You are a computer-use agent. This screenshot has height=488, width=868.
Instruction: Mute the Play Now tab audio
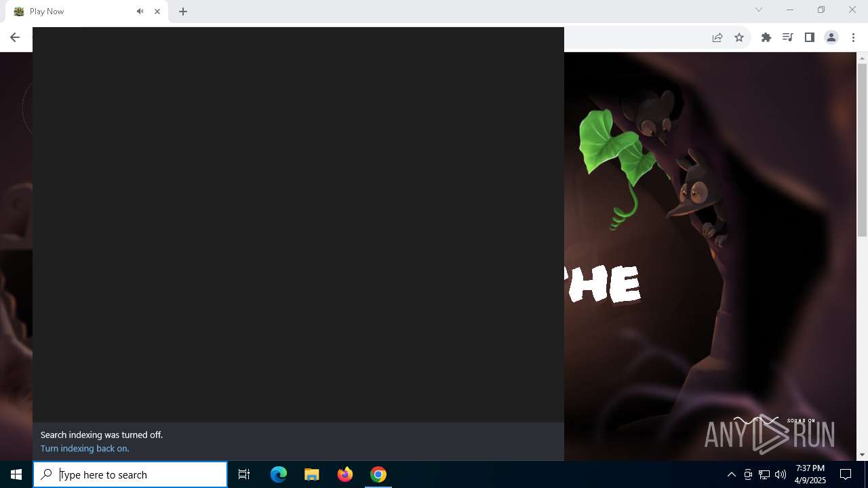pyautogui.click(x=140, y=12)
